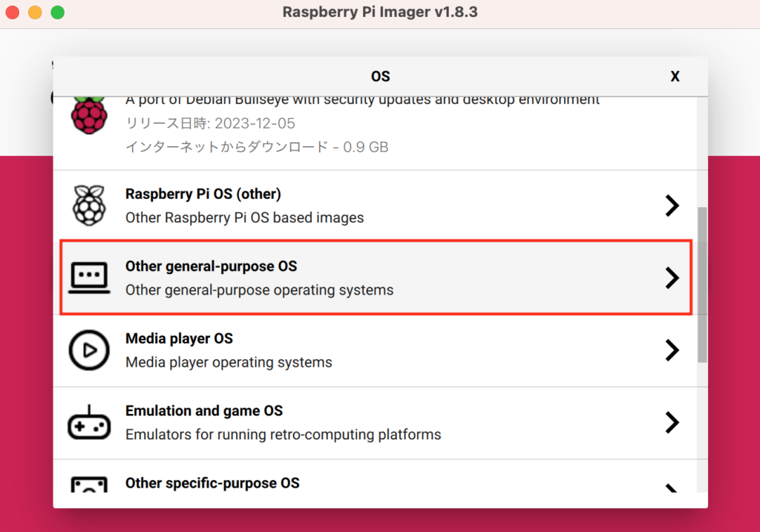Select the Raspberry Pi OS (other) title

[x=203, y=194]
